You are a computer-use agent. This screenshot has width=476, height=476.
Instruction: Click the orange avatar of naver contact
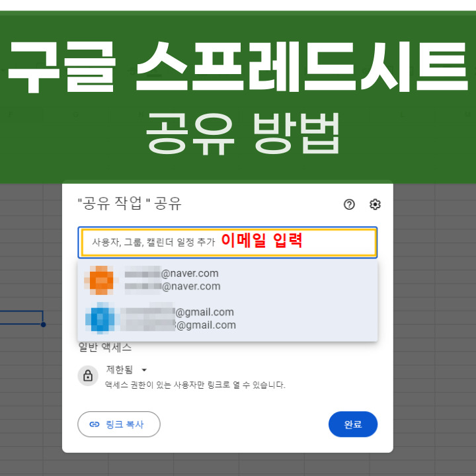coord(100,280)
